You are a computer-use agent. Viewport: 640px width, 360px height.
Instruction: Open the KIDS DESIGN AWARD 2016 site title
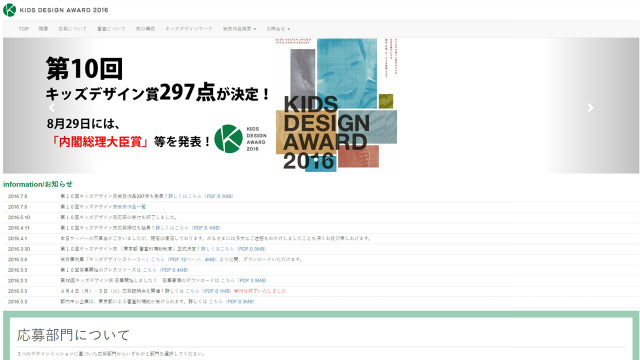click(64, 10)
